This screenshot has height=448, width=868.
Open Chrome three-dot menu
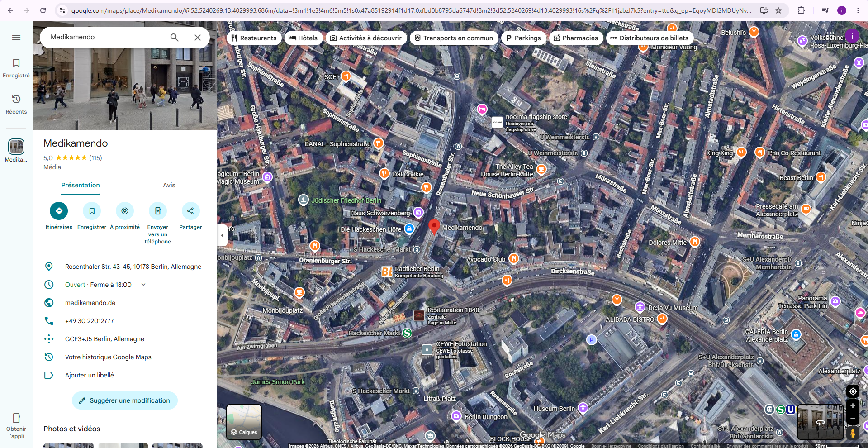pos(858,10)
